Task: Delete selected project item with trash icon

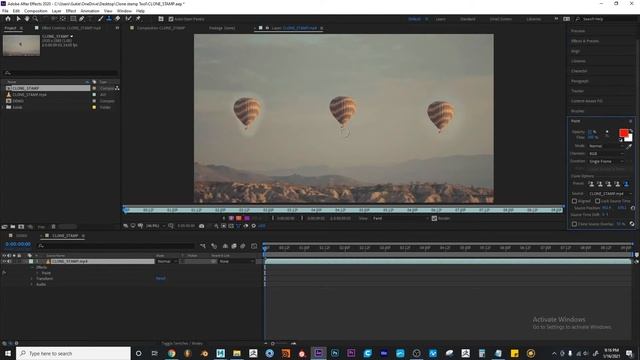Action: [53, 227]
